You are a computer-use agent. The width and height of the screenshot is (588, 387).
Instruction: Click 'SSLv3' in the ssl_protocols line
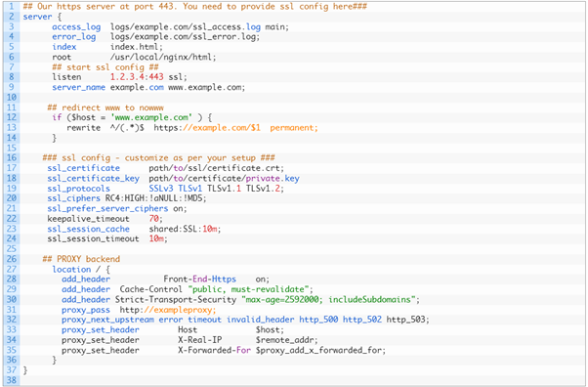click(161, 189)
